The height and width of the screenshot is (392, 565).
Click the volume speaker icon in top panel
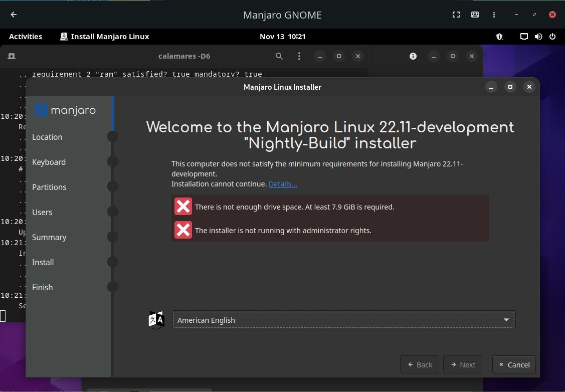point(538,37)
